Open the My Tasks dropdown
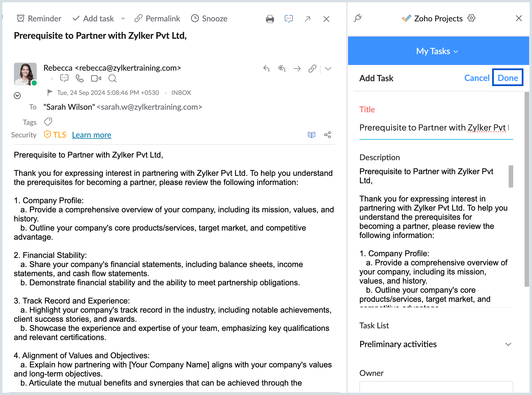 437,51
